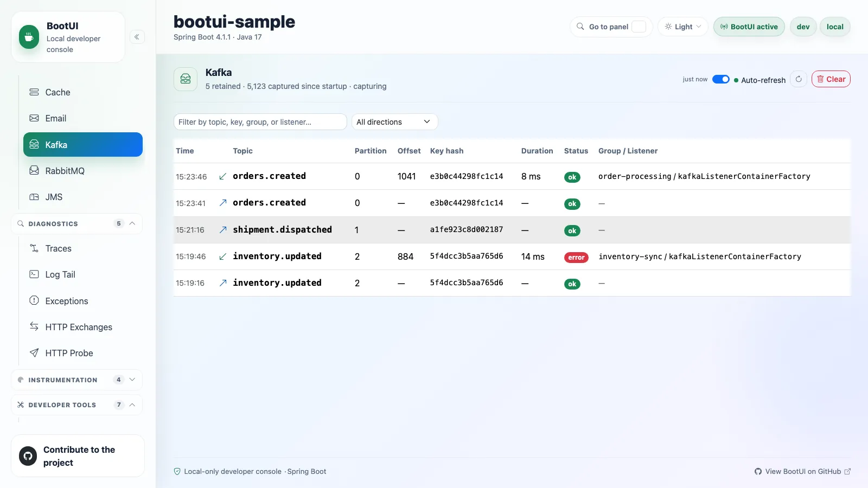This screenshot has width=868, height=488.
Task: Click the ok badge on the 15:23:46 row
Action: 572,177
